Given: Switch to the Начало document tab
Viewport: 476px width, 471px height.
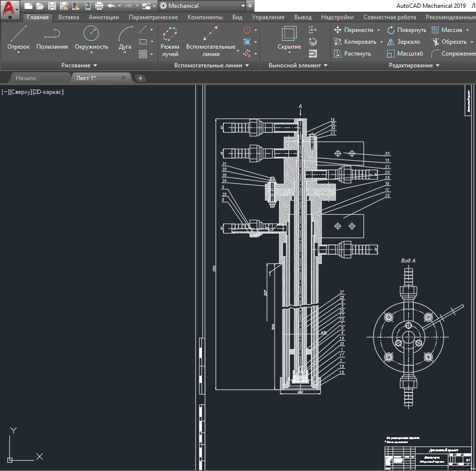Looking at the screenshot, I should [x=26, y=78].
